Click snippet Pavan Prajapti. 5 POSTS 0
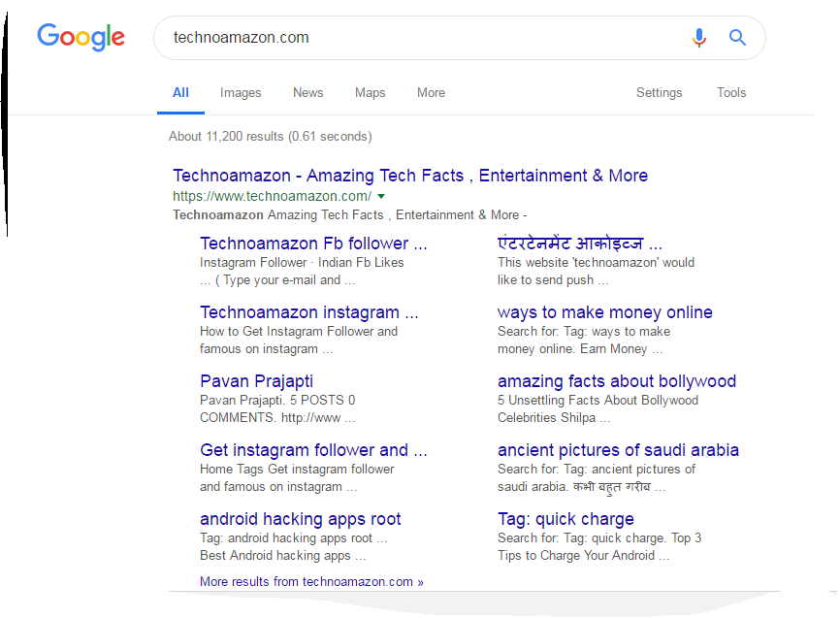 coord(277,401)
